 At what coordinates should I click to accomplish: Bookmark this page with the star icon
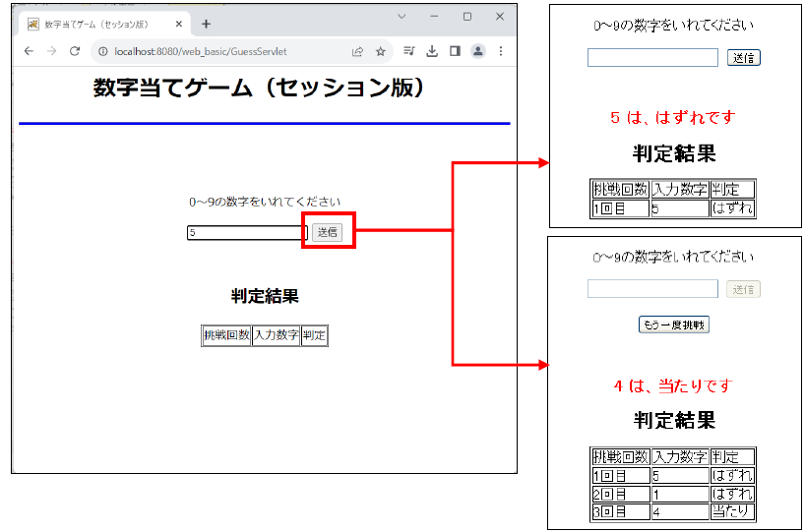click(381, 51)
